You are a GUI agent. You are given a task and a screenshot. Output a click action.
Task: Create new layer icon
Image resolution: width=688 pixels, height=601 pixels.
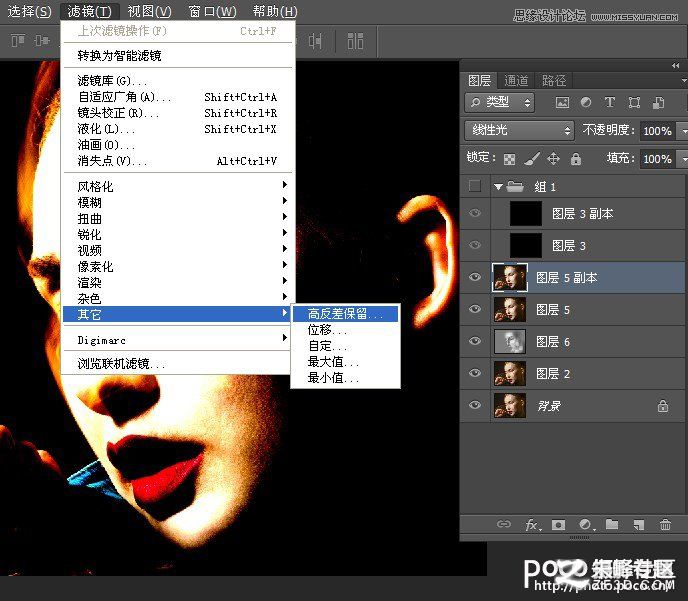(x=638, y=525)
